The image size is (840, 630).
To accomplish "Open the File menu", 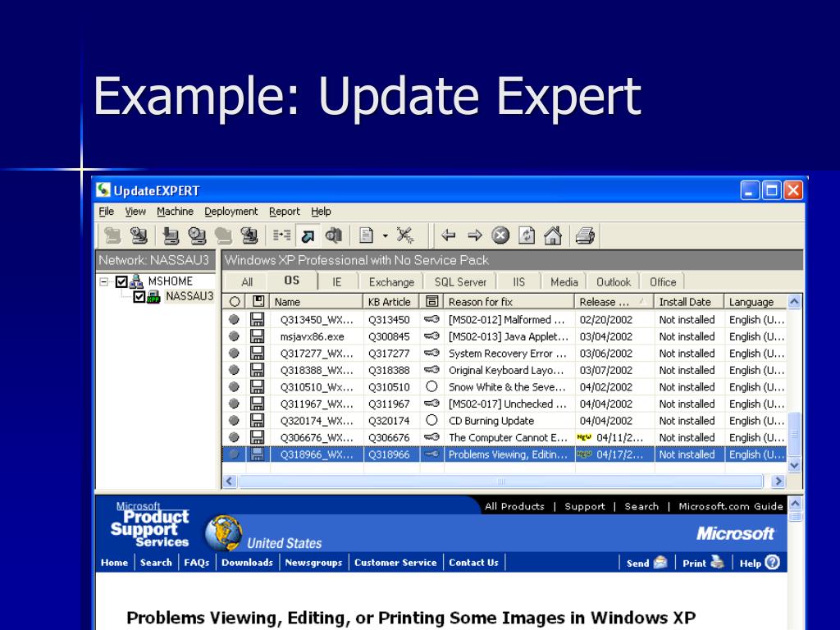I will [x=106, y=212].
